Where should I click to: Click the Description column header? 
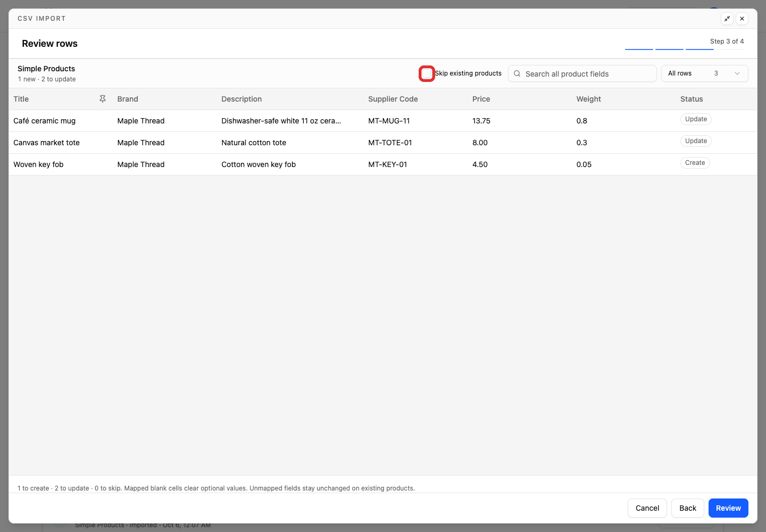tap(242, 99)
